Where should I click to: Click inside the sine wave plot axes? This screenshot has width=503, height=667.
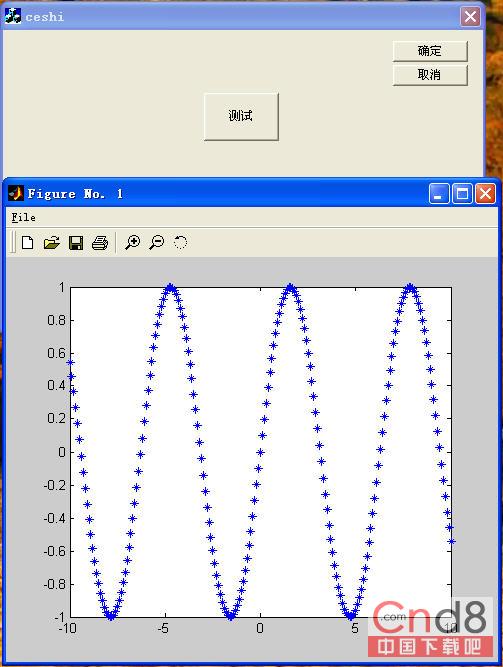[261, 452]
